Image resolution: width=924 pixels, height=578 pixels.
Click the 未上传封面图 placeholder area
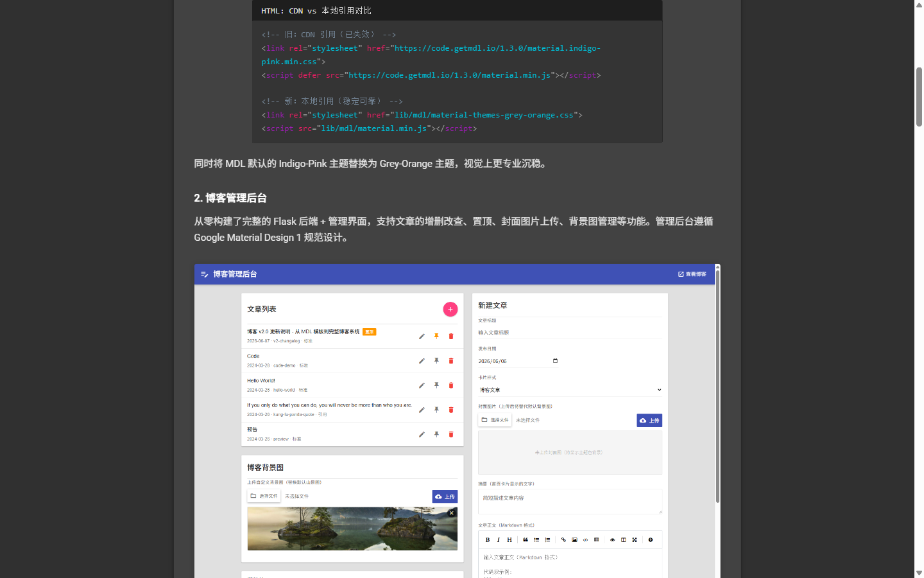click(570, 452)
